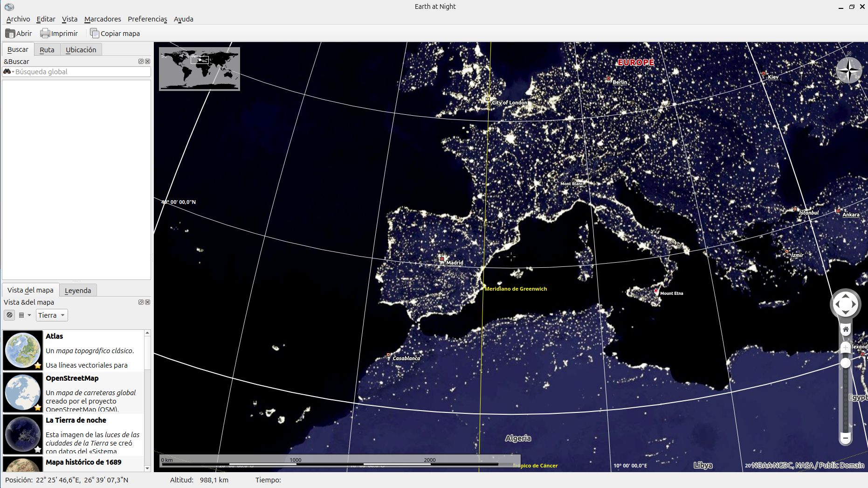Screen dimensions: 868x488
Task: Toggle the globe view button
Action: (x=9, y=315)
